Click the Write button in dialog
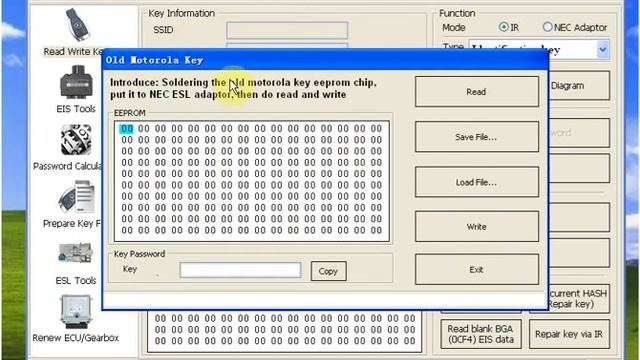The height and width of the screenshot is (360, 640). click(477, 227)
